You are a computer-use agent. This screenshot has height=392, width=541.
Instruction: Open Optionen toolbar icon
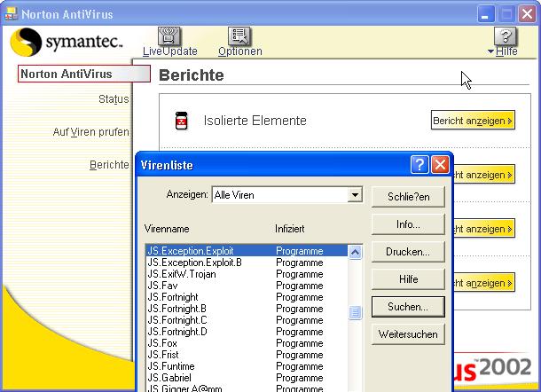239,36
